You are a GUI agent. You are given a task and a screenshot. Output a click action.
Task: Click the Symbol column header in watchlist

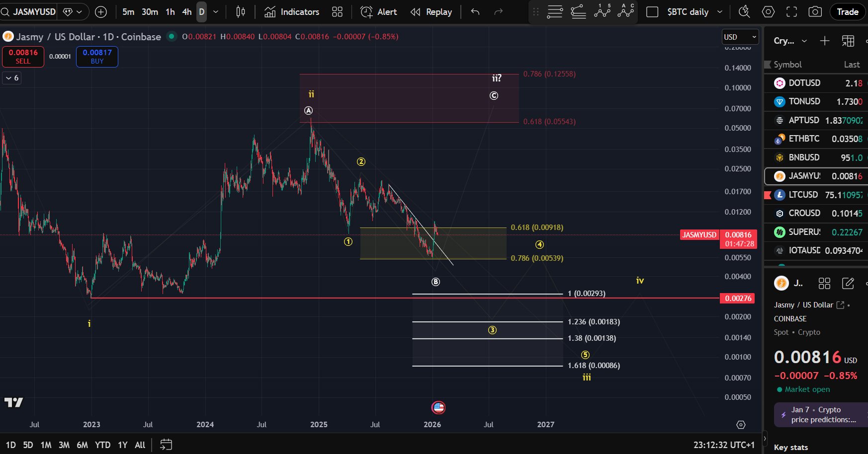(787, 65)
